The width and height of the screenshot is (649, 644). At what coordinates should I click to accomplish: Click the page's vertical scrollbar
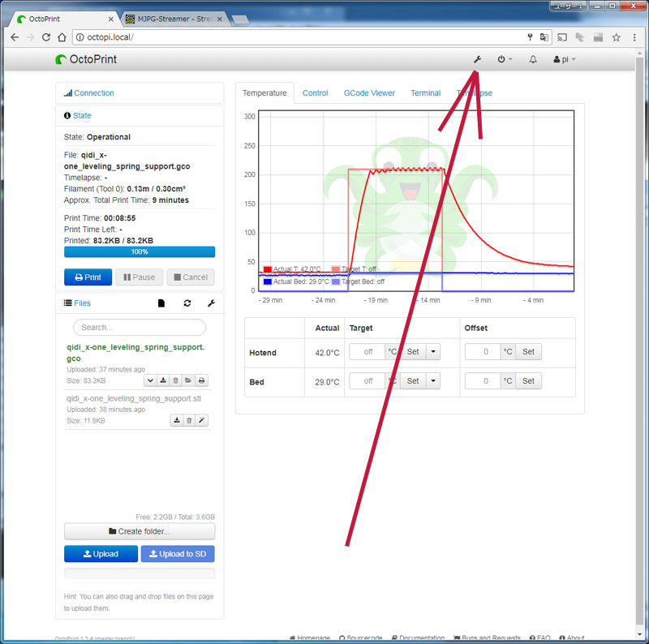click(x=640, y=339)
